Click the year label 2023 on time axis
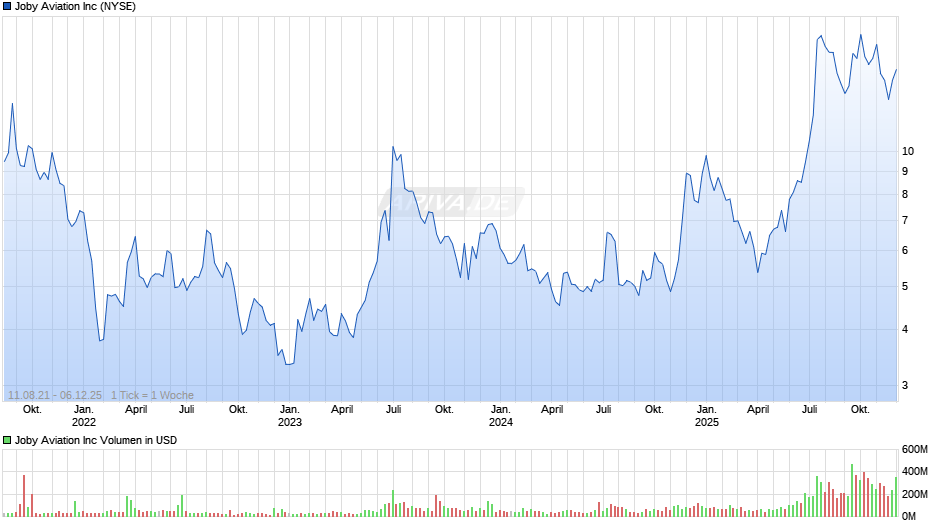Image resolution: width=940 pixels, height=526 pixels. click(x=290, y=422)
